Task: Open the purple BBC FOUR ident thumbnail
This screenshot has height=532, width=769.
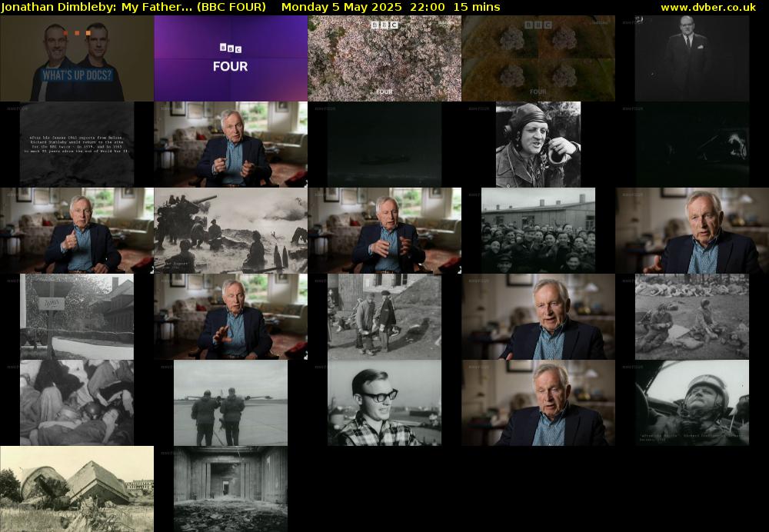Action: pyautogui.click(x=231, y=58)
